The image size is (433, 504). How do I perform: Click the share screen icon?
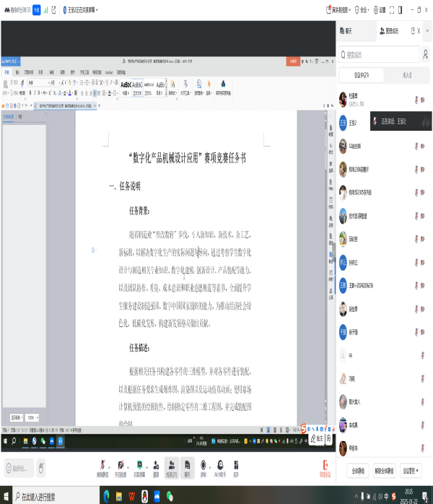click(139, 466)
